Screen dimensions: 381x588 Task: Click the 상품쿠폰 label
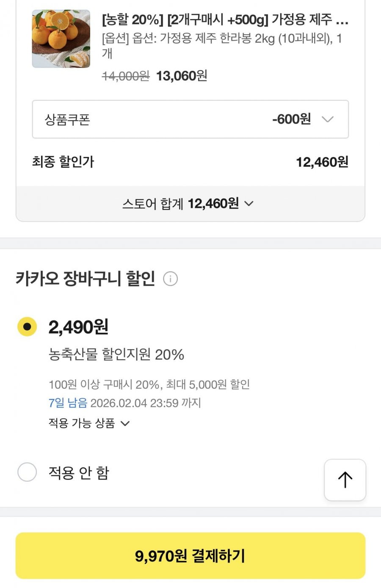click(67, 120)
